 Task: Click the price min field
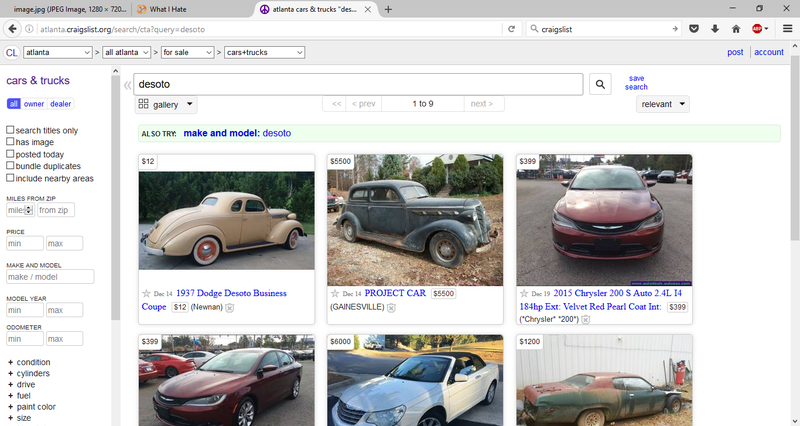(x=24, y=243)
